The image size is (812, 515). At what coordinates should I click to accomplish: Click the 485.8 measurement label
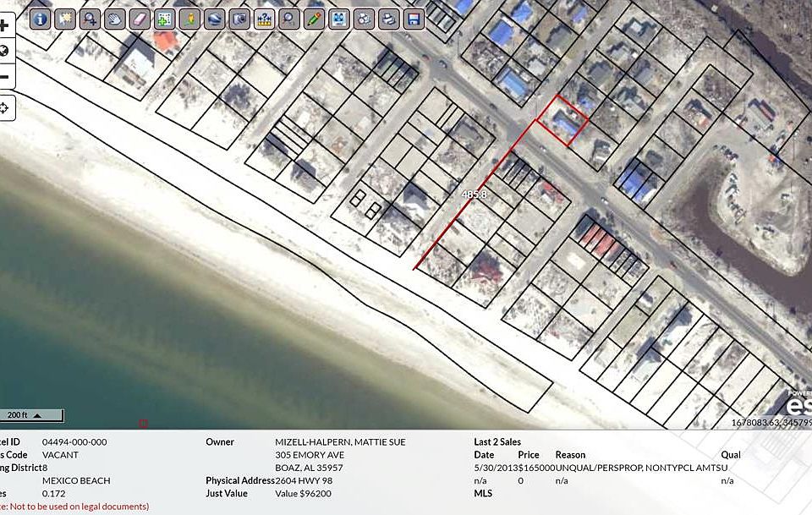coord(474,194)
